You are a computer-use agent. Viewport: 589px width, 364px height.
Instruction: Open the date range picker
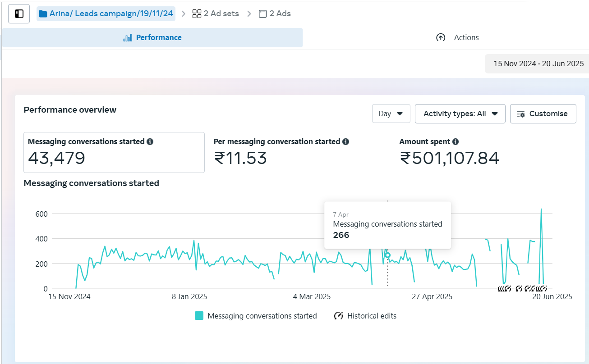coord(538,64)
